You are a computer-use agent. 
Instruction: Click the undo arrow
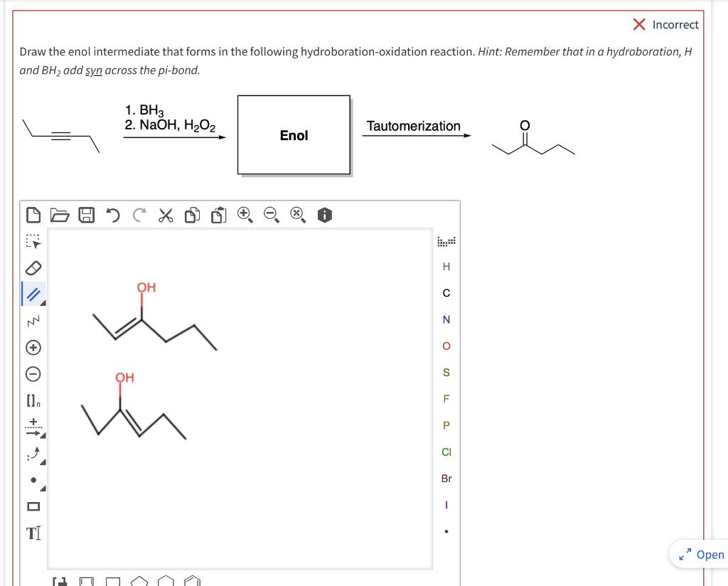click(x=112, y=215)
